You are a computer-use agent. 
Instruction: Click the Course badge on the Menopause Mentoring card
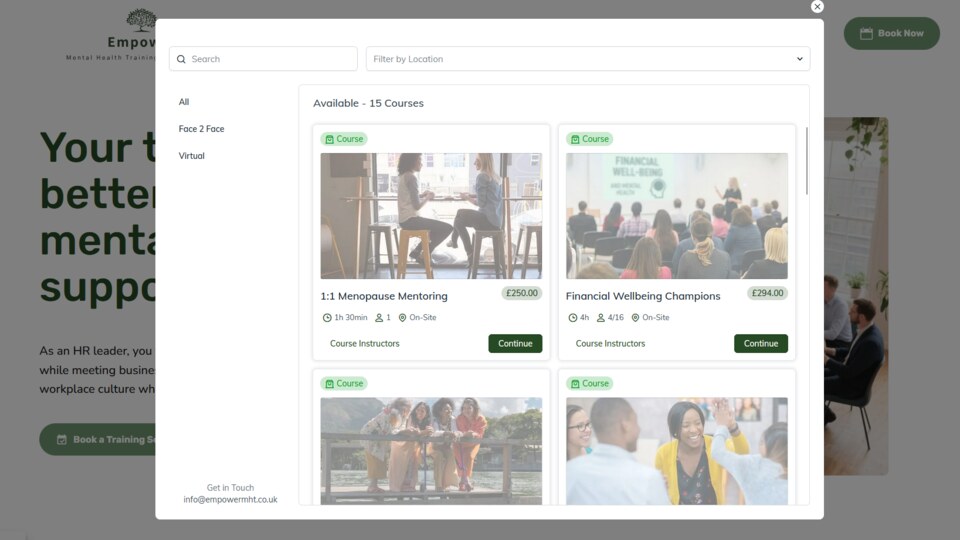(x=344, y=139)
